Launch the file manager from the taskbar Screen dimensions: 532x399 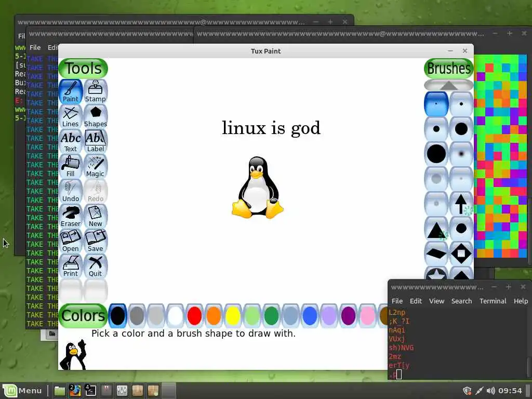(x=60, y=391)
